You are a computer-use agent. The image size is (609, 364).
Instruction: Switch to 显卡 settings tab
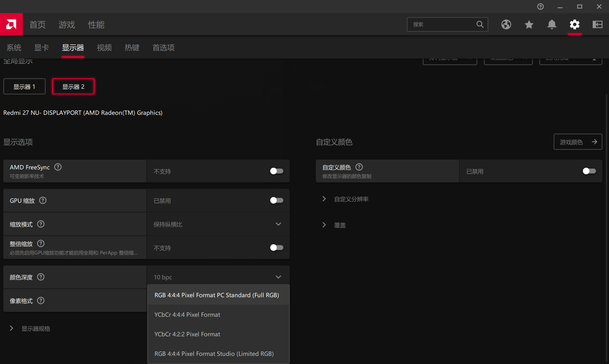[42, 48]
